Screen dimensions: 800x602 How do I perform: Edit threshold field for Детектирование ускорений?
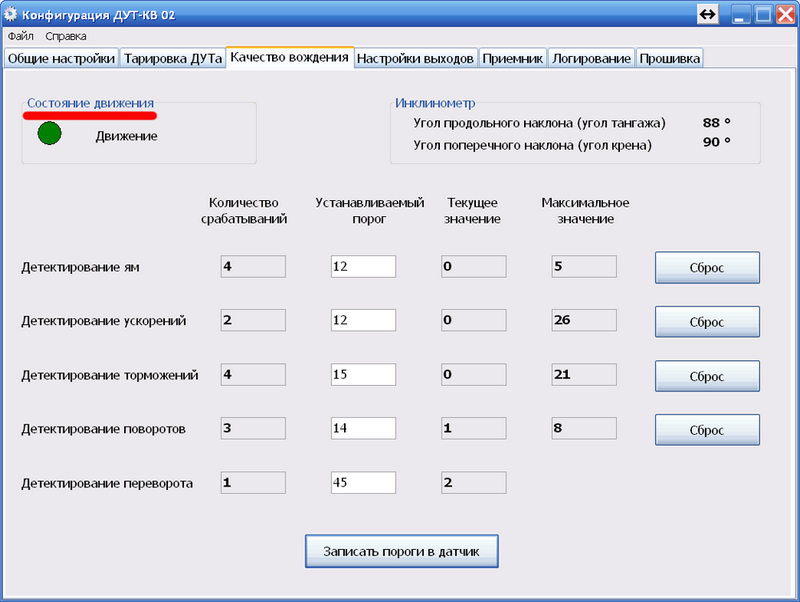pos(363,320)
